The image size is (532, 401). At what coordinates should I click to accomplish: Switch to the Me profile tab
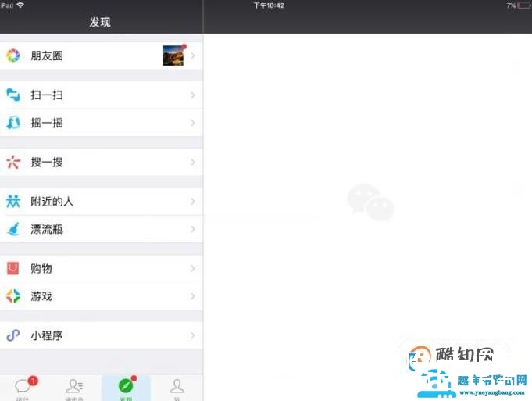[177, 388]
